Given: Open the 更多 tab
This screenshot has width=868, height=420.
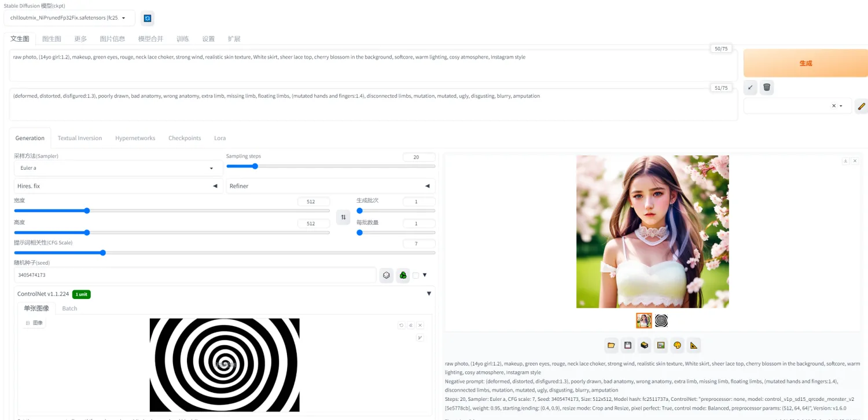Looking at the screenshot, I should click(x=80, y=39).
